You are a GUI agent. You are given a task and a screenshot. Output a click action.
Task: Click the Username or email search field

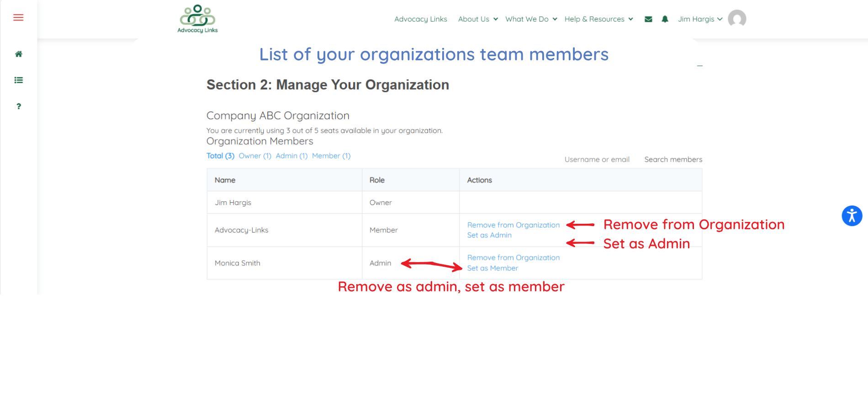[597, 159]
